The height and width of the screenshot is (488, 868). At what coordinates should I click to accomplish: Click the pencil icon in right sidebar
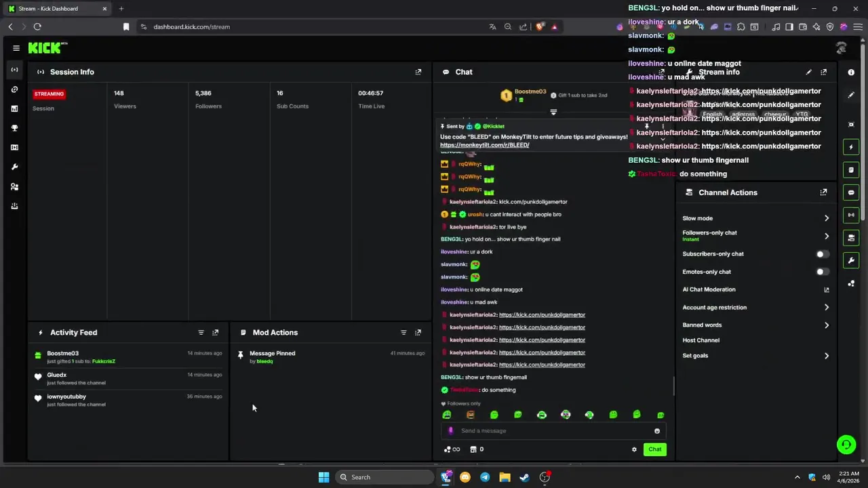[851, 95]
